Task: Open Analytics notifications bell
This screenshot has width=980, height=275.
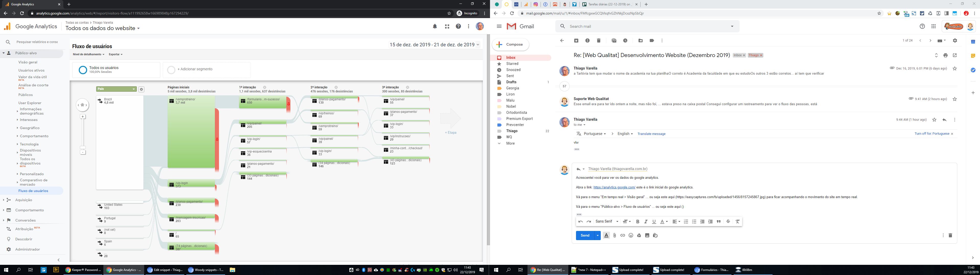Action: click(x=435, y=26)
